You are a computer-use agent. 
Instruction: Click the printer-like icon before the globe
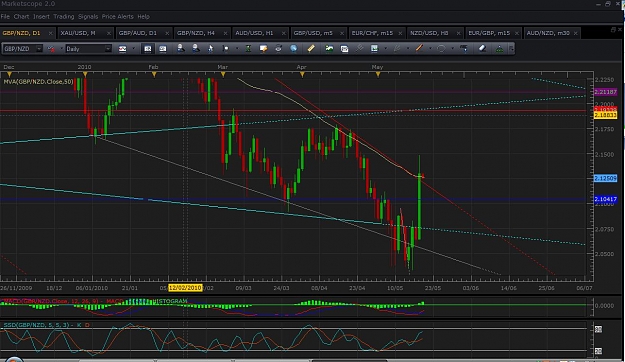coord(278,48)
